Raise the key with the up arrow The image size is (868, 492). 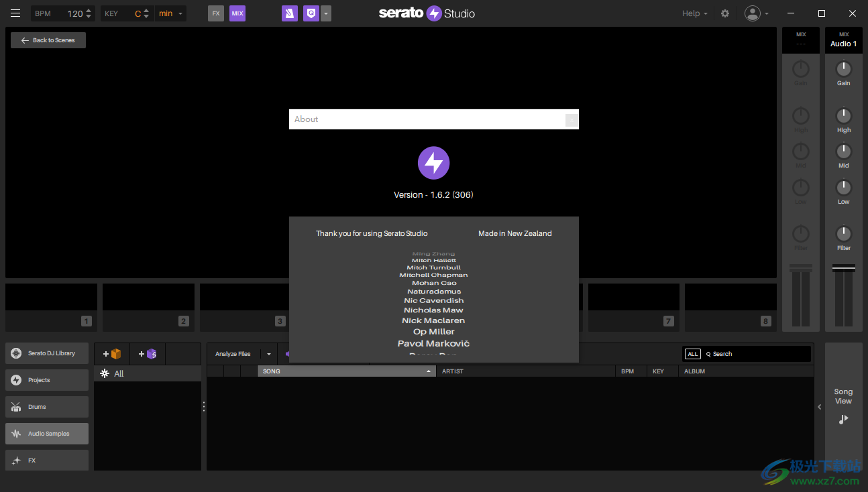click(x=148, y=10)
